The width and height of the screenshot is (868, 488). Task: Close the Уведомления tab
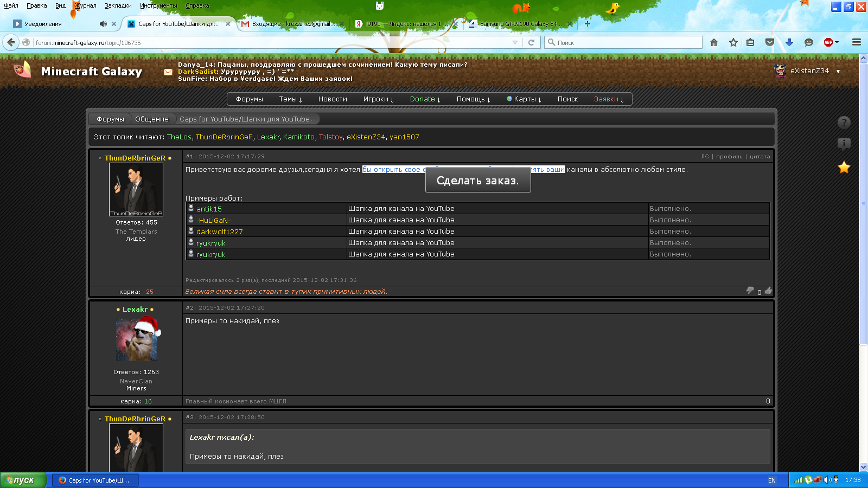pyautogui.click(x=114, y=24)
